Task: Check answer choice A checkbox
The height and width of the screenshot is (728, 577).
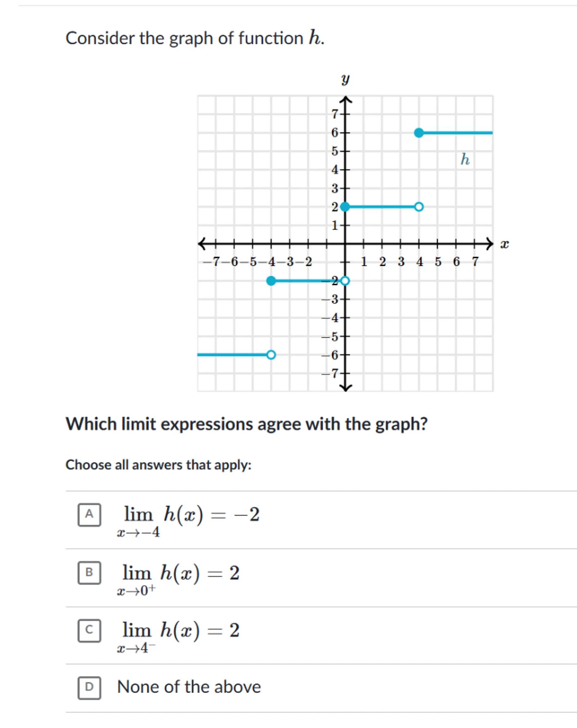Action: point(89,515)
